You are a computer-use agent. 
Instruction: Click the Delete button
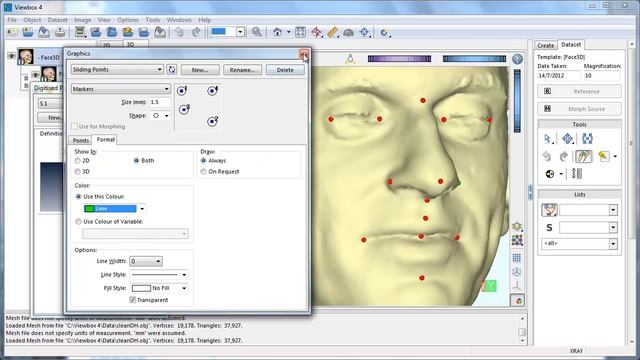pyautogui.click(x=285, y=70)
